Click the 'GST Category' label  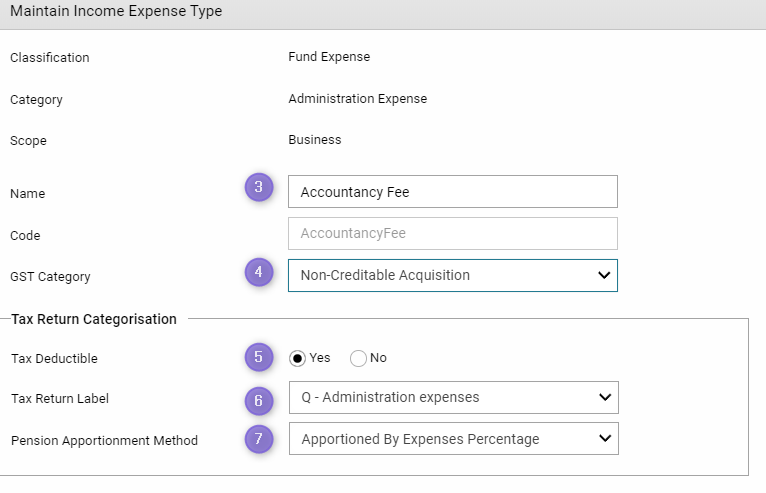tap(50, 277)
